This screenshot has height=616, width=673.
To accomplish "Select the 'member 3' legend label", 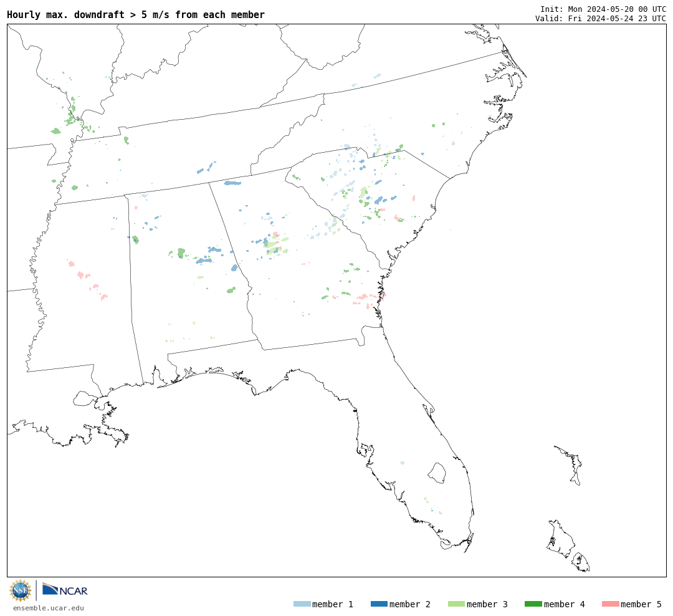I will tap(487, 604).
